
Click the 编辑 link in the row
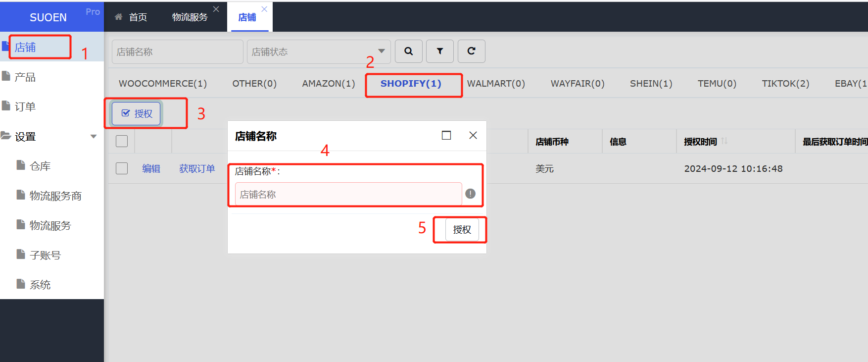(x=151, y=169)
